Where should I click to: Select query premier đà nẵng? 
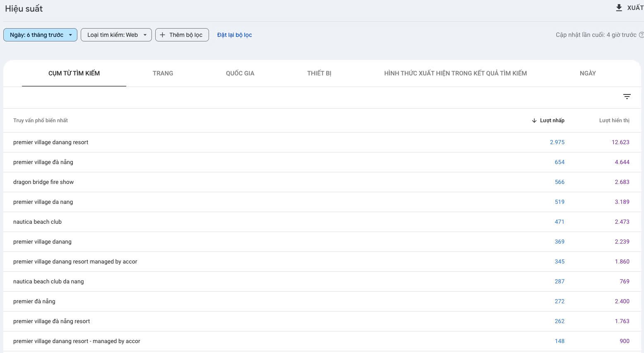pyautogui.click(x=34, y=301)
